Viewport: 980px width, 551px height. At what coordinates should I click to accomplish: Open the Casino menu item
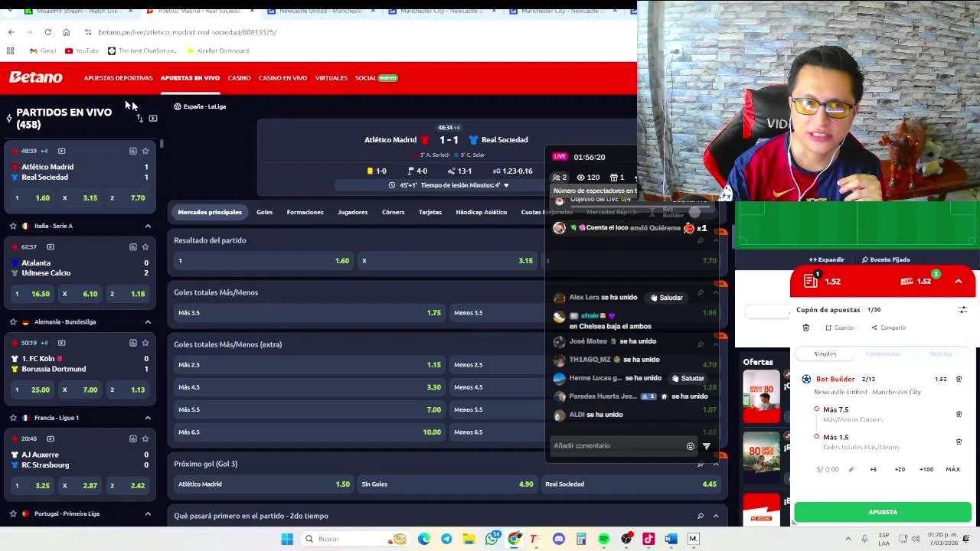click(239, 78)
